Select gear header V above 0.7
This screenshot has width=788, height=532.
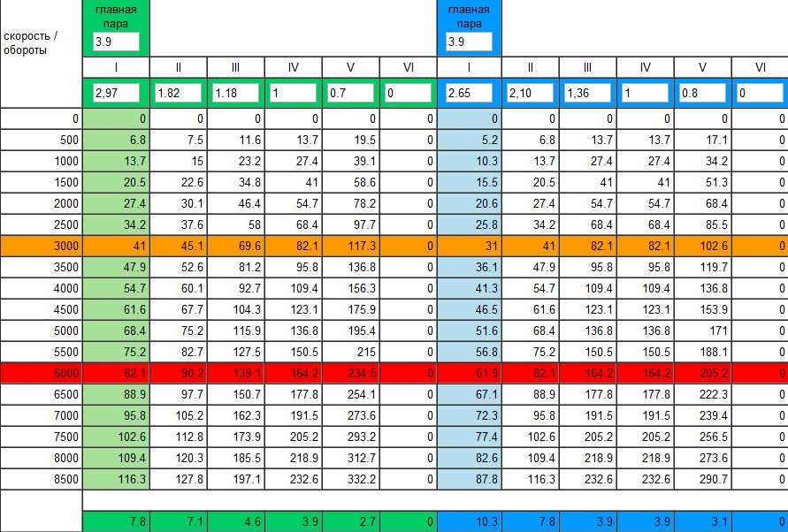[351, 67]
